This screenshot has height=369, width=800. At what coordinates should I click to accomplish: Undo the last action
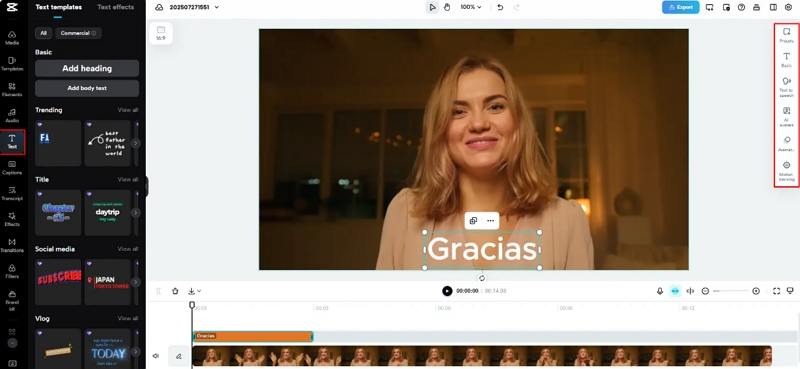[500, 7]
